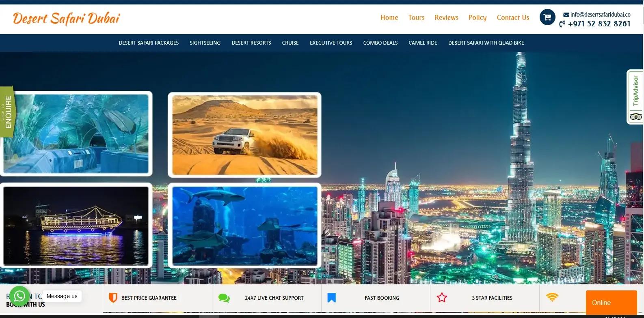Click the blue bookmark fast booking icon

(x=331, y=298)
